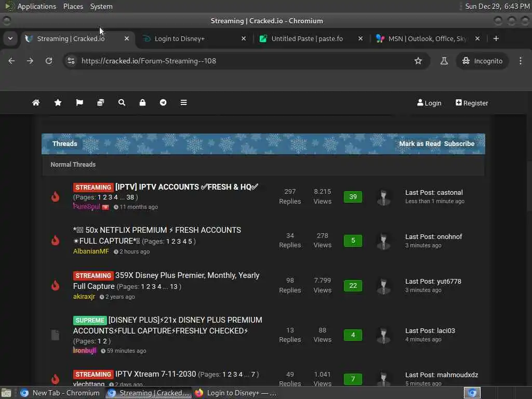Open the forum home icon
The width and height of the screenshot is (532, 399).
[36, 102]
